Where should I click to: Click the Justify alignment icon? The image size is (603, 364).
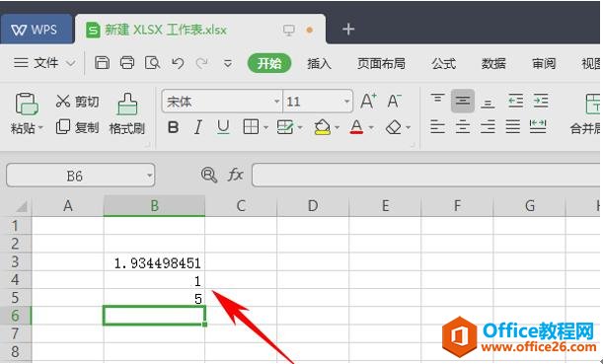(513, 126)
